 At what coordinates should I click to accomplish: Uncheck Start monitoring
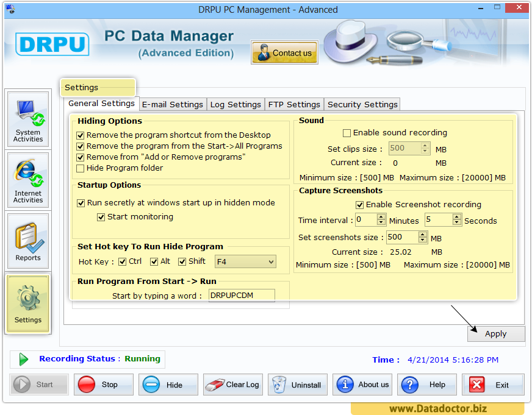101,217
